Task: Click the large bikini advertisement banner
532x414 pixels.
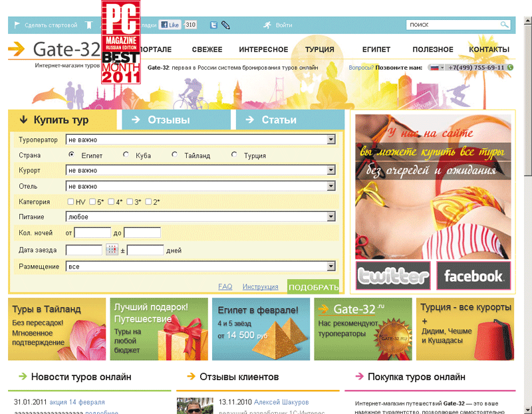Action: click(433, 187)
